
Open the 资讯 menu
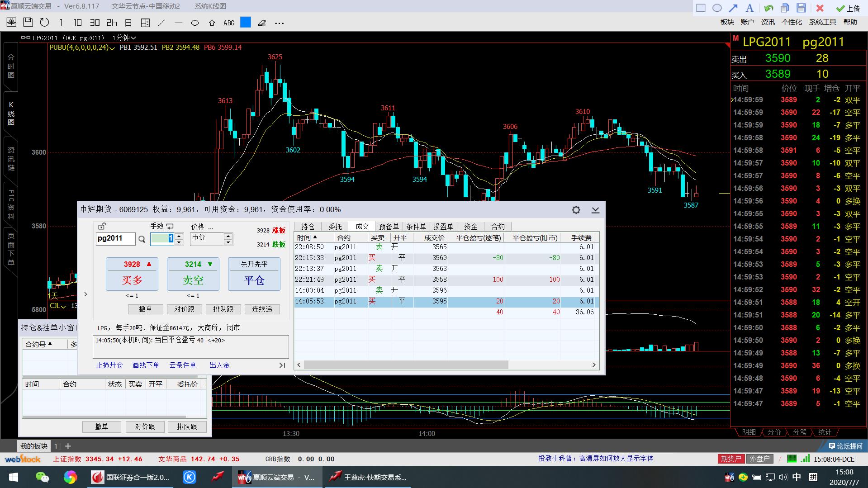coord(768,22)
